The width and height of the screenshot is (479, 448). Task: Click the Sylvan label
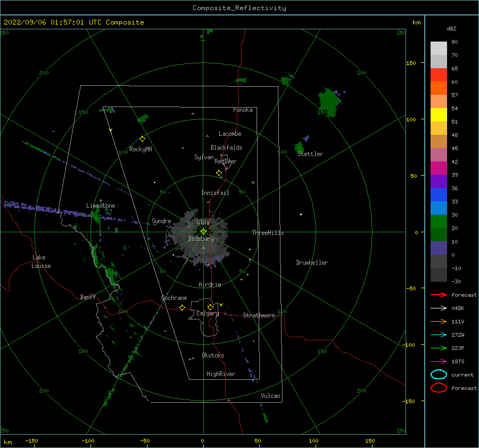point(204,157)
